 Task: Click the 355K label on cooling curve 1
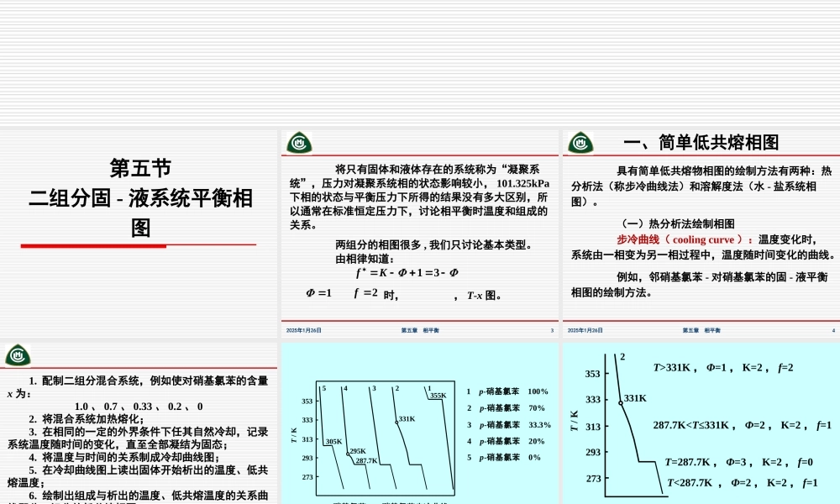coord(438,396)
